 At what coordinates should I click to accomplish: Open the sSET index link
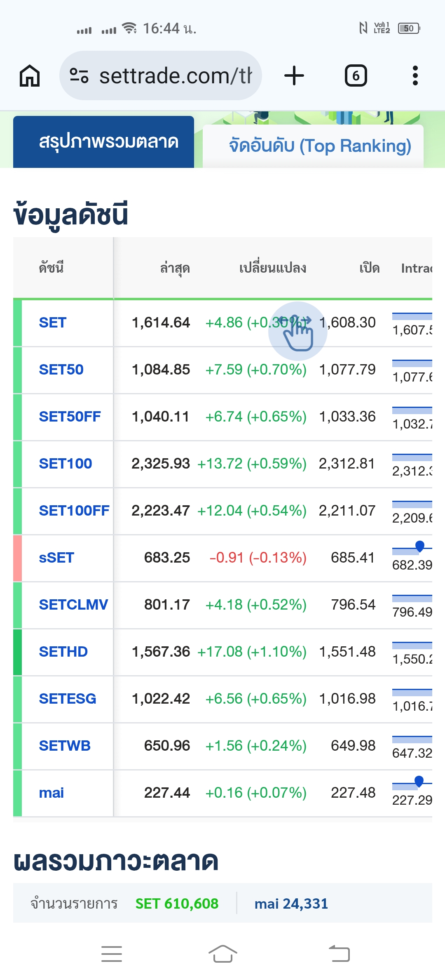click(56, 558)
